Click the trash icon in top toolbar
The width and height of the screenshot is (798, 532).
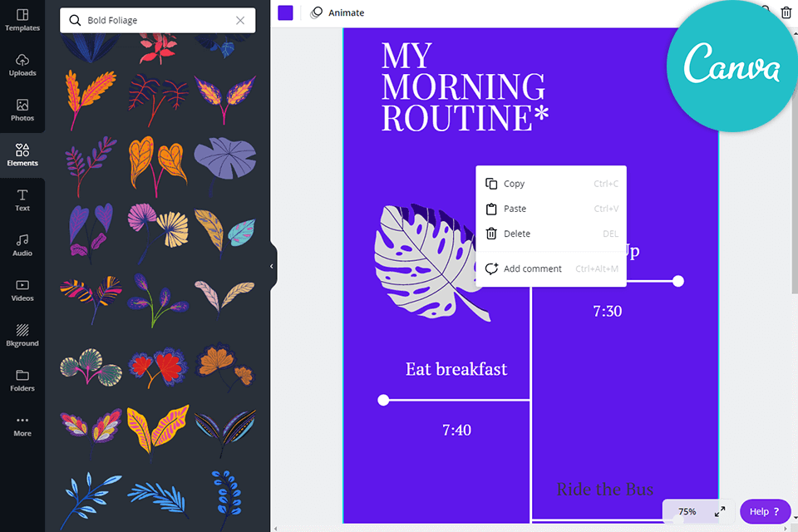pos(786,12)
